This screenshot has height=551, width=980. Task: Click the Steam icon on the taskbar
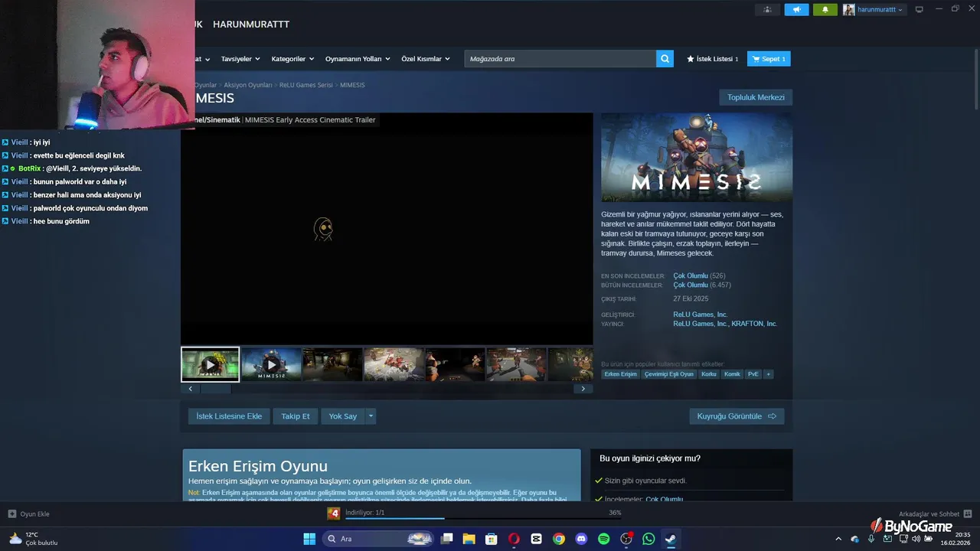click(x=671, y=539)
